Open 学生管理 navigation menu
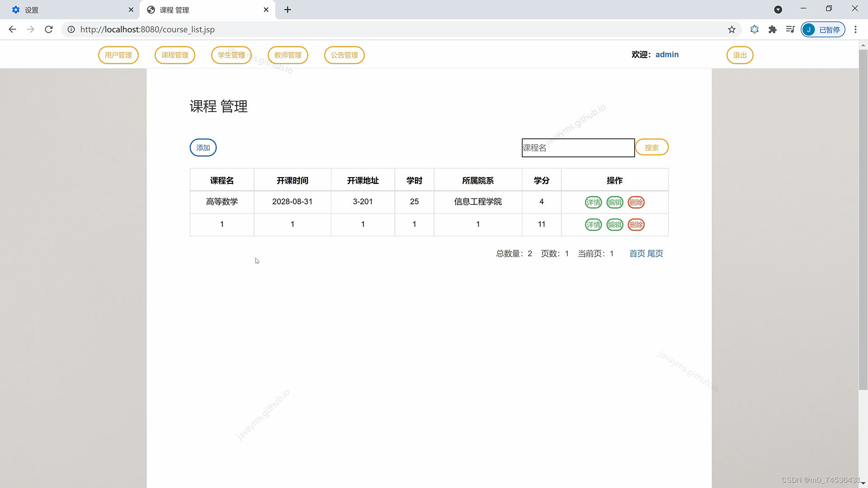The width and height of the screenshot is (868, 488). 231,55
